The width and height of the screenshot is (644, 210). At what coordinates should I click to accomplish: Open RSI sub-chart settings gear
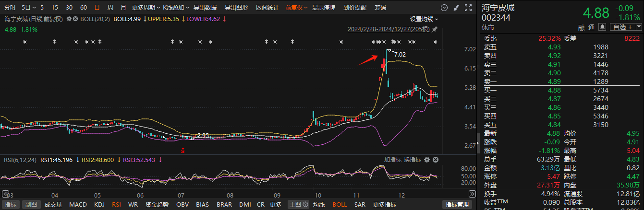coord(427,160)
